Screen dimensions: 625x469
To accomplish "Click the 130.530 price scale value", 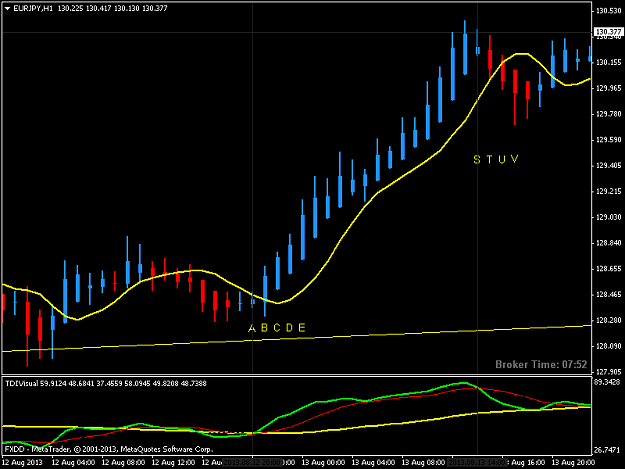I will click(609, 11).
